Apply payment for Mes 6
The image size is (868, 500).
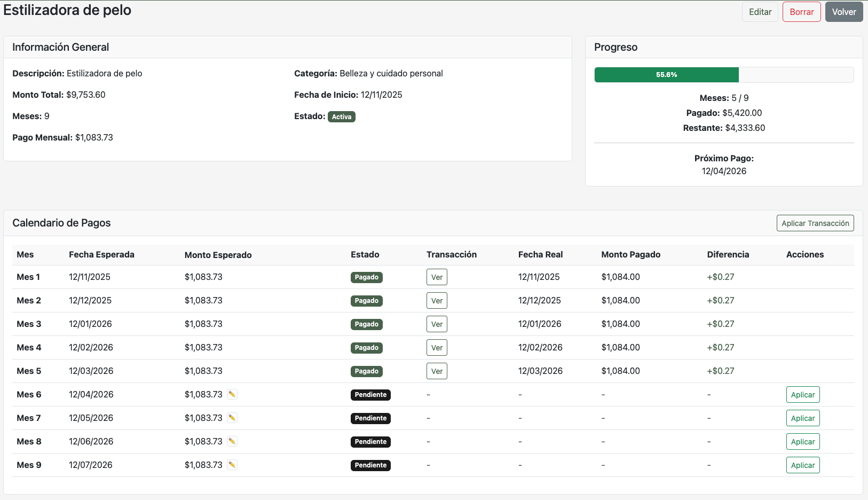click(x=803, y=395)
